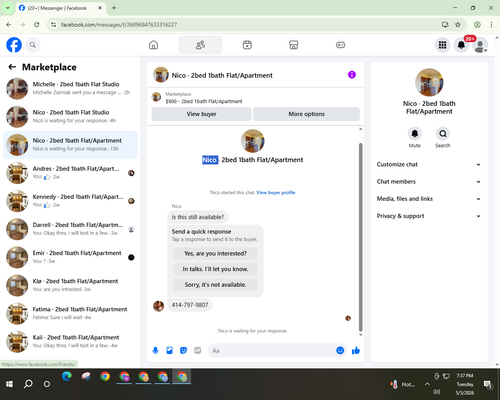Open the taskbar volume speaker icon
The height and width of the screenshot is (400, 500).
click(x=437, y=392)
